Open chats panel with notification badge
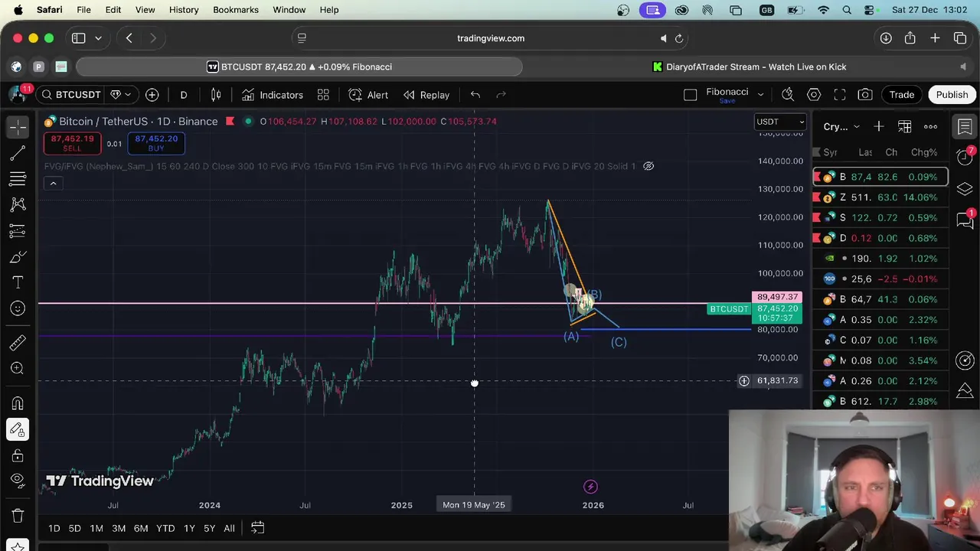This screenshot has height=551, width=980. 965,220
